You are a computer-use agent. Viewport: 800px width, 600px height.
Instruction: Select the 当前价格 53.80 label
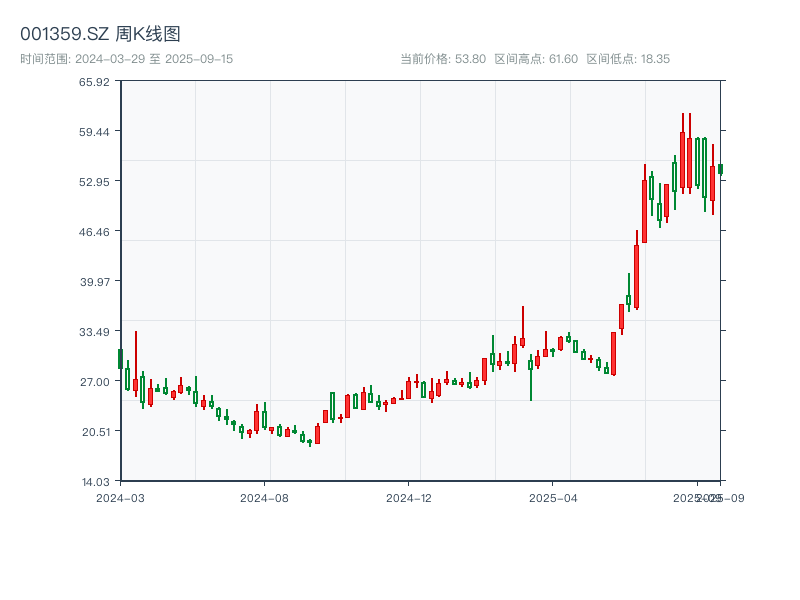(x=443, y=59)
